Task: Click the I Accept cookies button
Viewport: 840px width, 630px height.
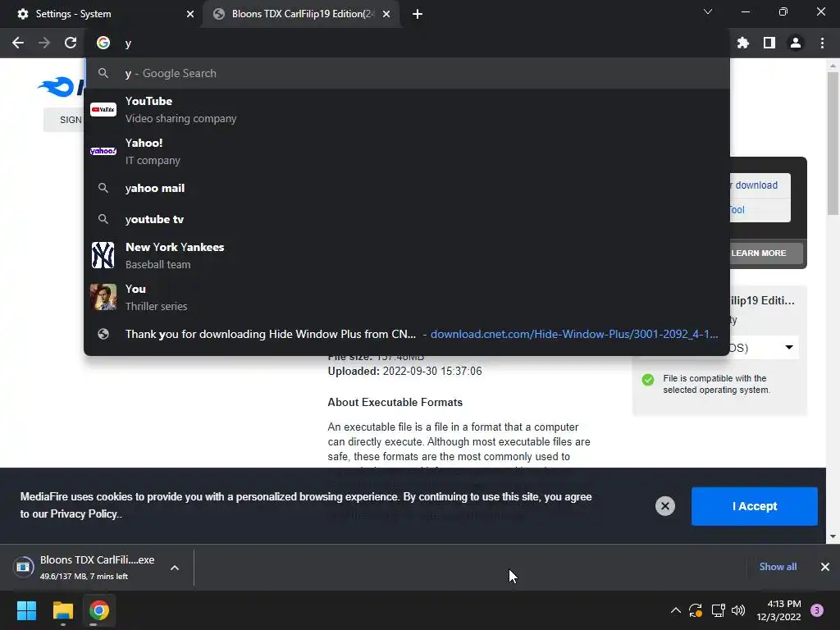Action: [x=755, y=506]
